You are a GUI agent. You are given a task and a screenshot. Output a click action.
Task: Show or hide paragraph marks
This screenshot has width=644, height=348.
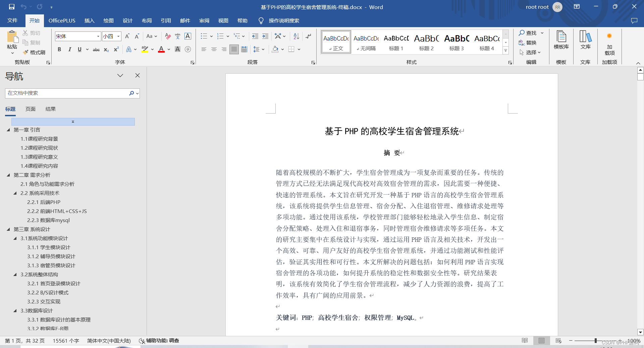point(308,36)
